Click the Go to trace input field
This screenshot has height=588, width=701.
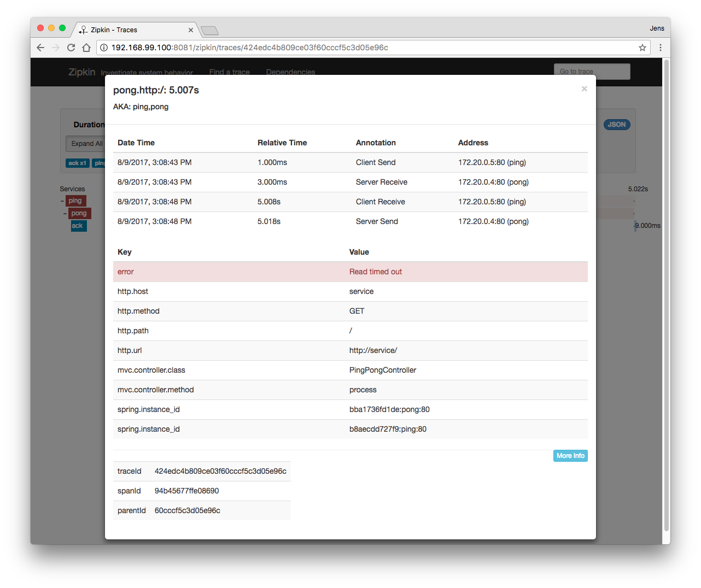tap(592, 72)
